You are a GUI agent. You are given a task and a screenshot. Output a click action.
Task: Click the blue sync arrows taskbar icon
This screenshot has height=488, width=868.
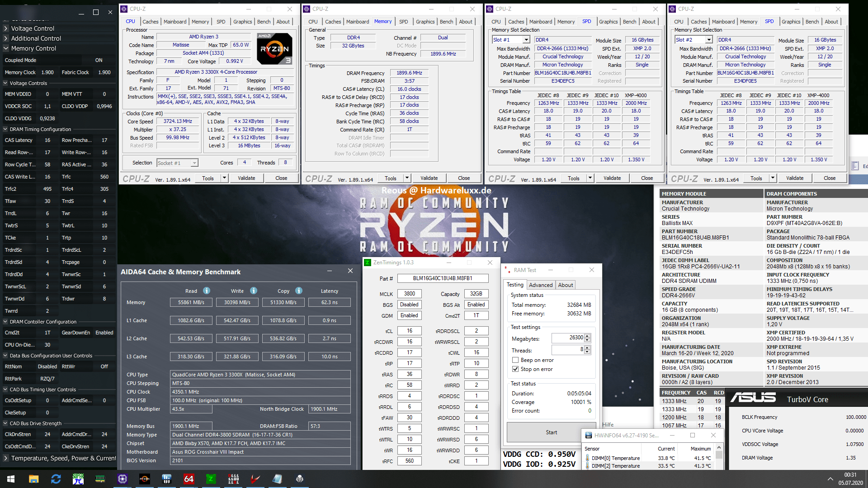point(56,479)
